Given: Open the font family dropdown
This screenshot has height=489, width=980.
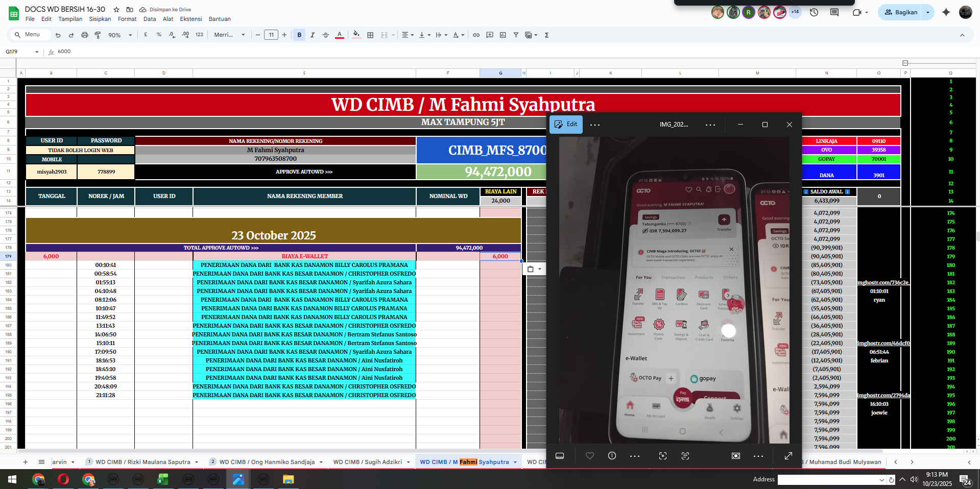Looking at the screenshot, I should click(229, 35).
